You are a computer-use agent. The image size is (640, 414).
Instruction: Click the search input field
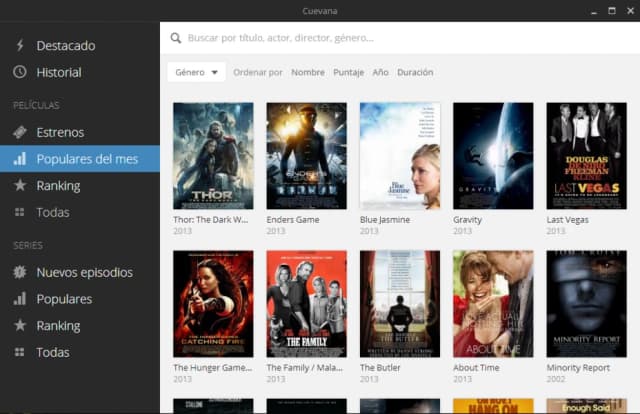pyautogui.click(x=400, y=38)
